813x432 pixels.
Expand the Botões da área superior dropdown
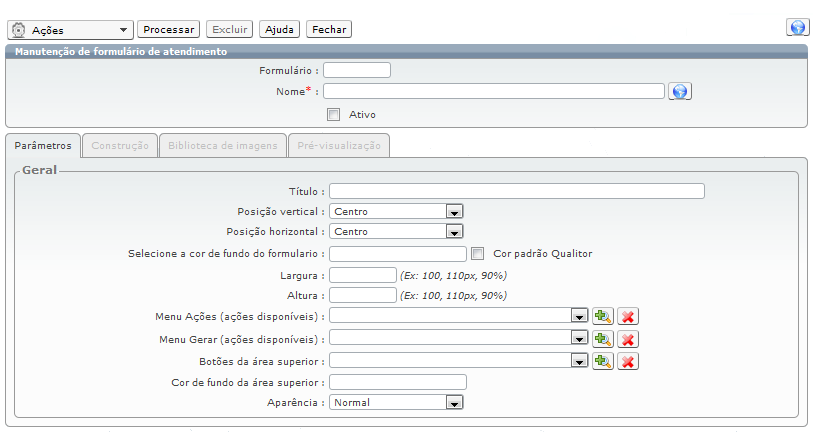[458, 360]
